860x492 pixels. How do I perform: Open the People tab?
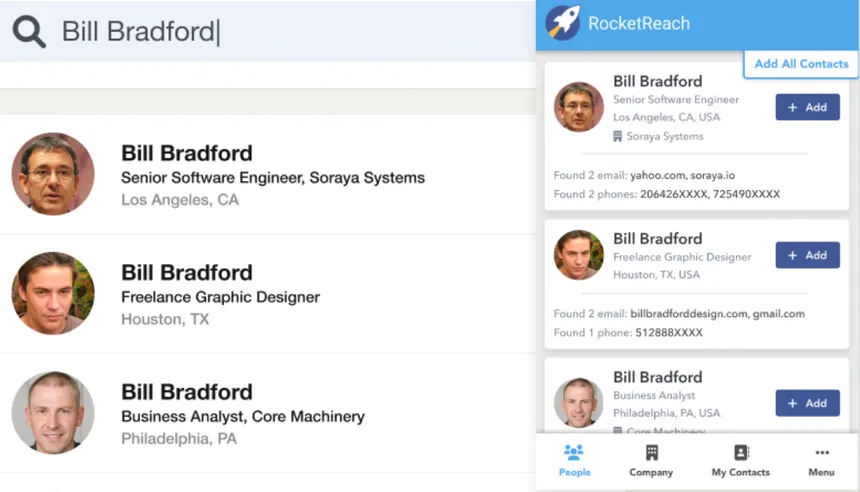[575, 461]
